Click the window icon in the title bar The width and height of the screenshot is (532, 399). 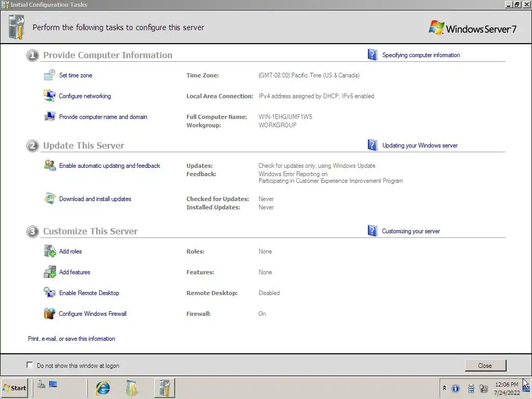(x=5, y=4)
